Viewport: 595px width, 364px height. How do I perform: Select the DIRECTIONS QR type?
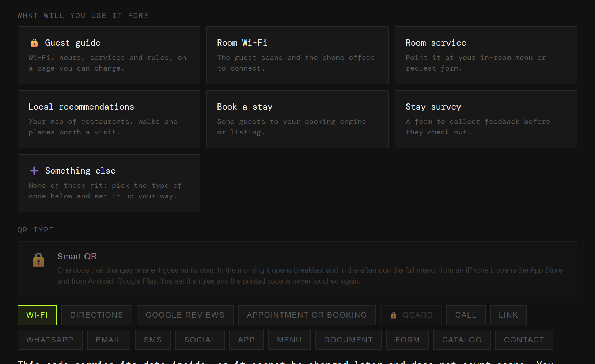97,315
